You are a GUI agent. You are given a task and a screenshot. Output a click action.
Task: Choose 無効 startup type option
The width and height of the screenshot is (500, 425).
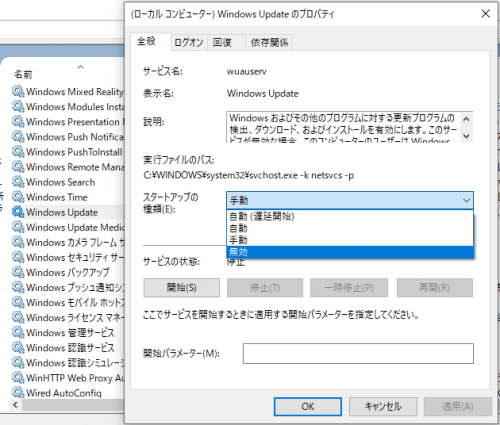point(350,252)
